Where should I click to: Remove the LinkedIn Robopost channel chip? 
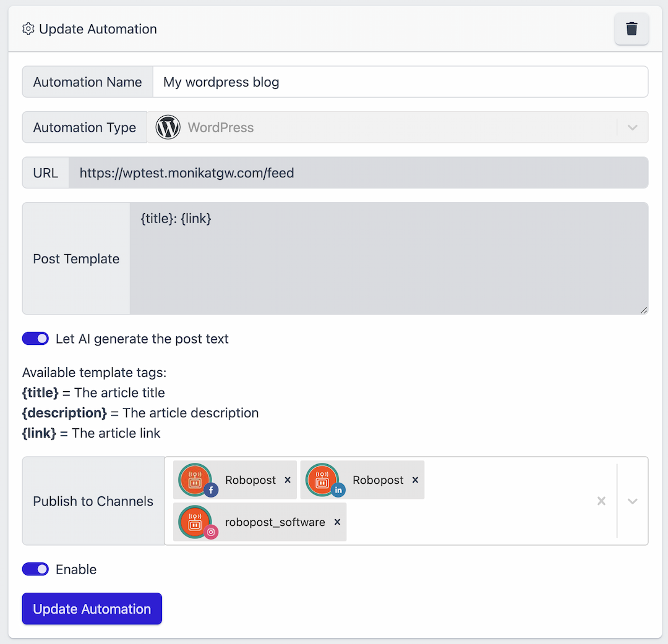click(415, 480)
